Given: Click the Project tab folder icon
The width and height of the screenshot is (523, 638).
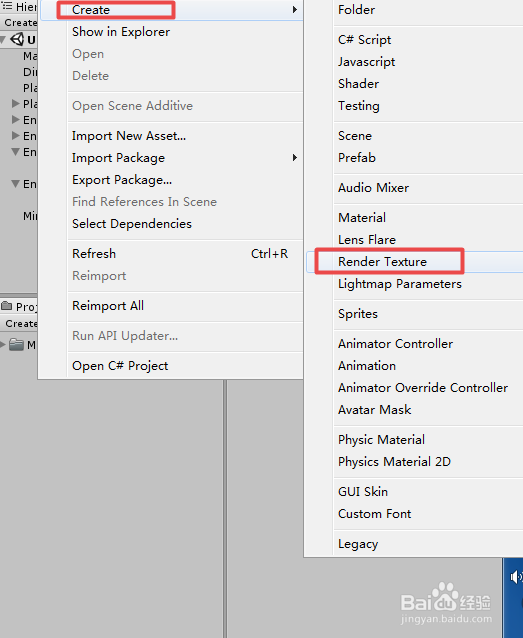Looking at the screenshot, I should pyautogui.click(x=7, y=306).
